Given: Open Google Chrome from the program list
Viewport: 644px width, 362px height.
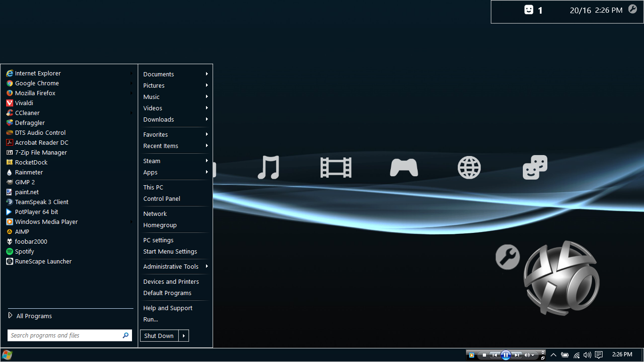Looking at the screenshot, I should (69, 83).
